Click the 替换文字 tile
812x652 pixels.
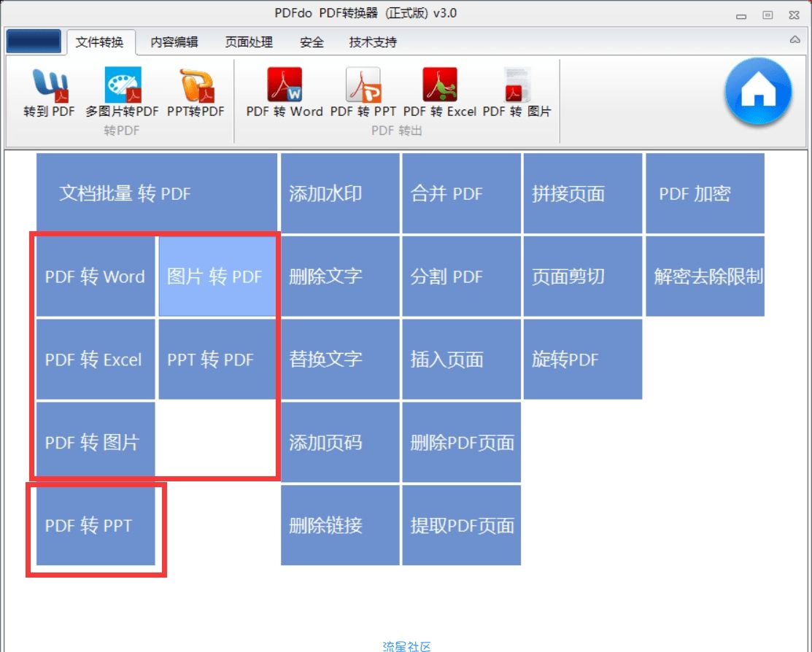point(340,359)
